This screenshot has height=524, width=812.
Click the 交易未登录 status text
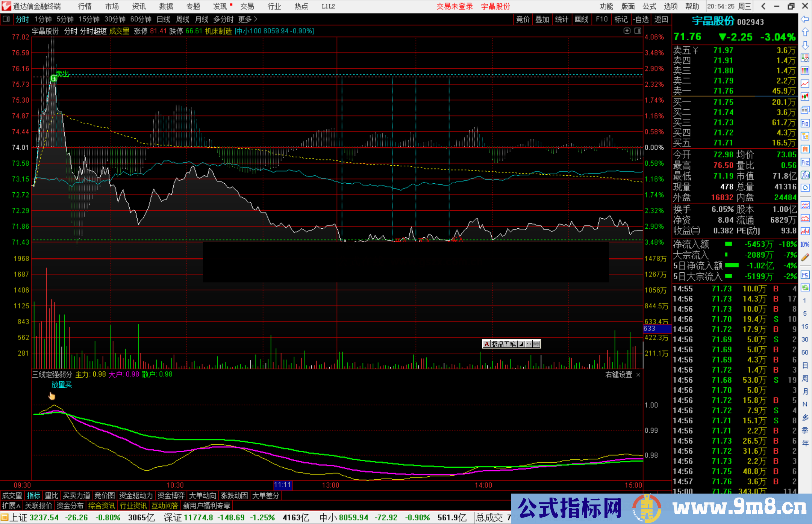pyautogui.click(x=454, y=6)
